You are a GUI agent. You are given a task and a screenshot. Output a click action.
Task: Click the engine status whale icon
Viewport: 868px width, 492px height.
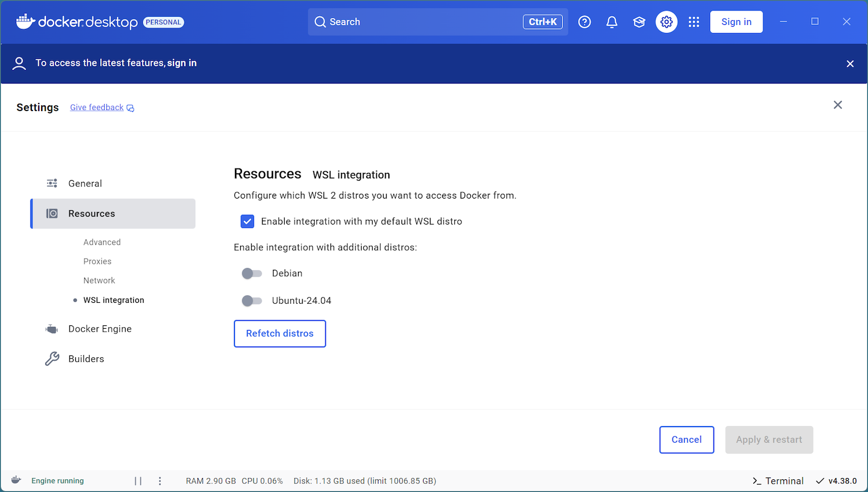(x=16, y=480)
